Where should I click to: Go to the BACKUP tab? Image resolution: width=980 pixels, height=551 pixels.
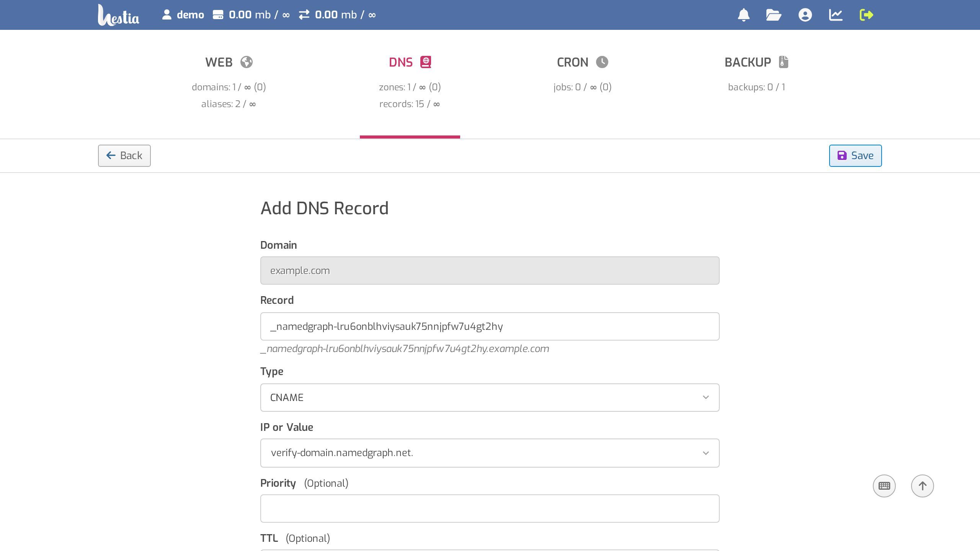click(x=756, y=62)
